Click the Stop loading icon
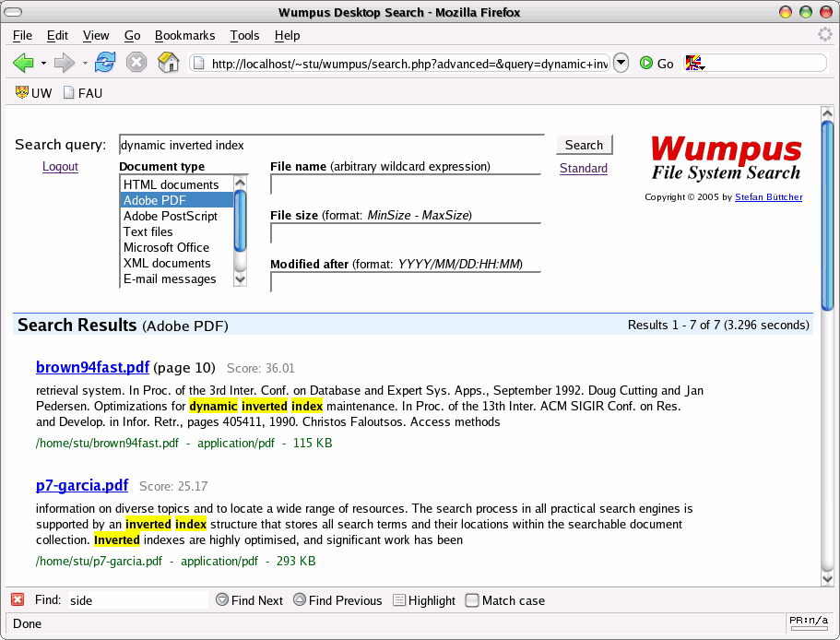840x640 pixels. [136, 63]
